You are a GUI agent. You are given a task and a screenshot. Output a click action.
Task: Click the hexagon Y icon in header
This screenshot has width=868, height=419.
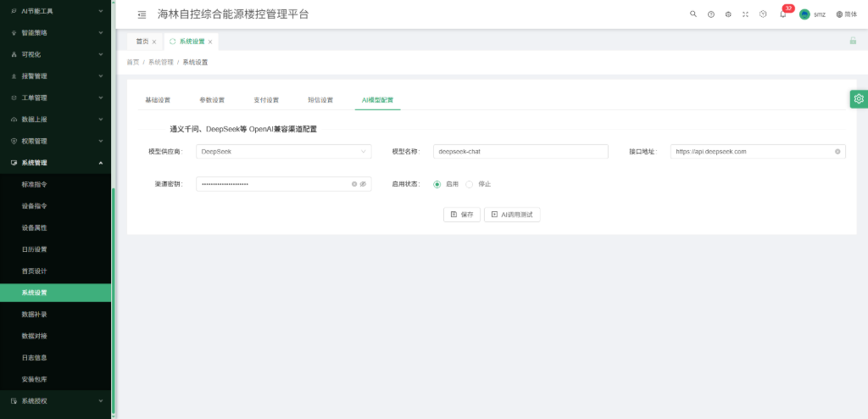click(763, 14)
